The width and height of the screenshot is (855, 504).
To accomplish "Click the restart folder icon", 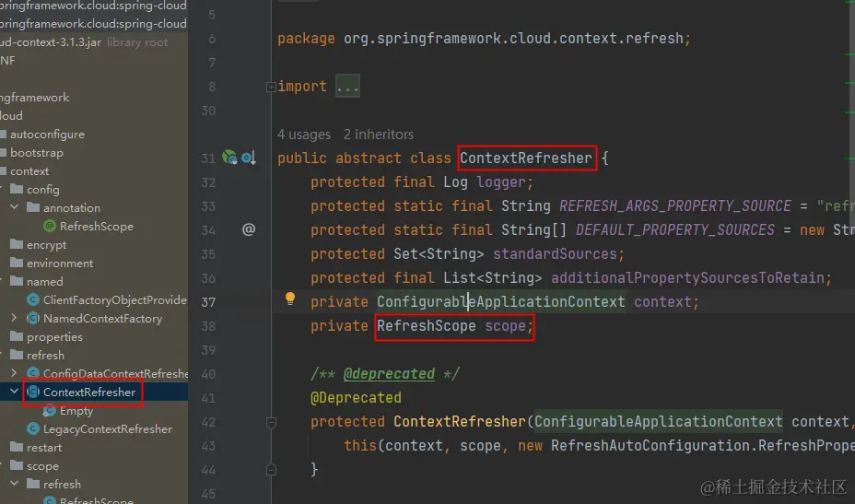I will (17, 447).
